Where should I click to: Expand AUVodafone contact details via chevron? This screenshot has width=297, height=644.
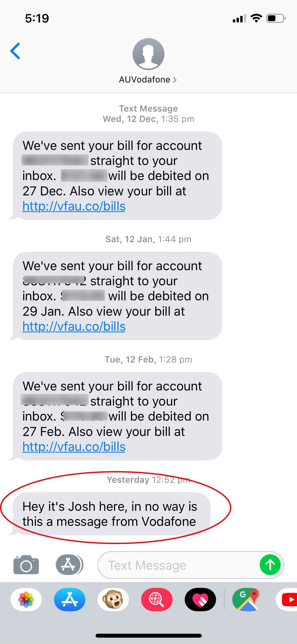point(175,79)
